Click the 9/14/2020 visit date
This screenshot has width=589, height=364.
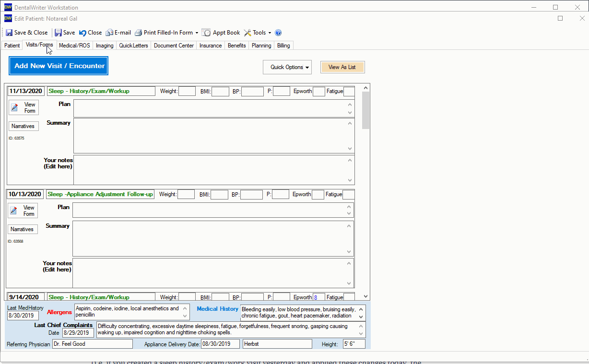tap(26, 297)
